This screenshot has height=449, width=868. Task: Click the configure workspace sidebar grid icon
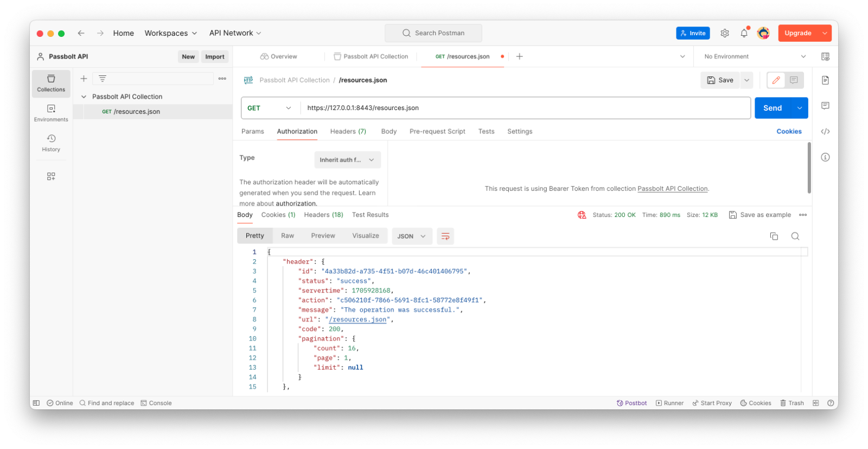click(x=51, y=176)
